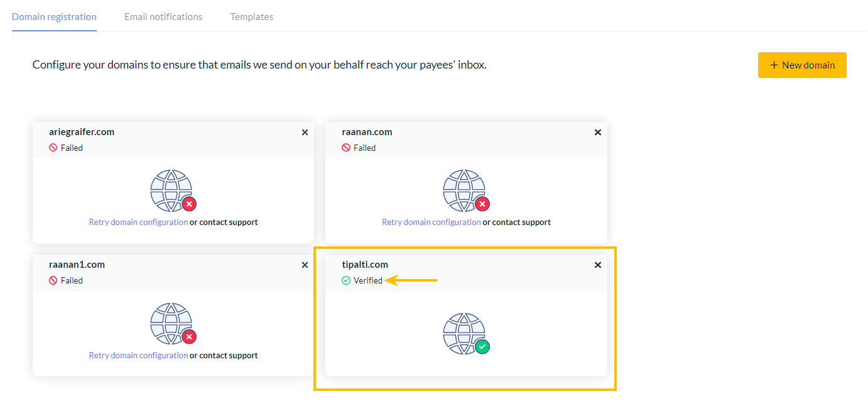
Task: Click the Failed status text on raanan1.com
Action: (72, 280)
